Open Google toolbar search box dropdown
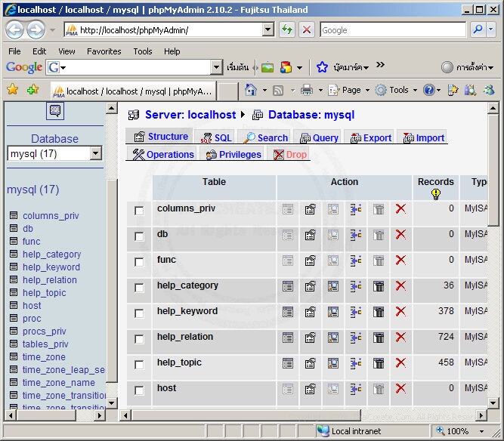 [217, 67]
